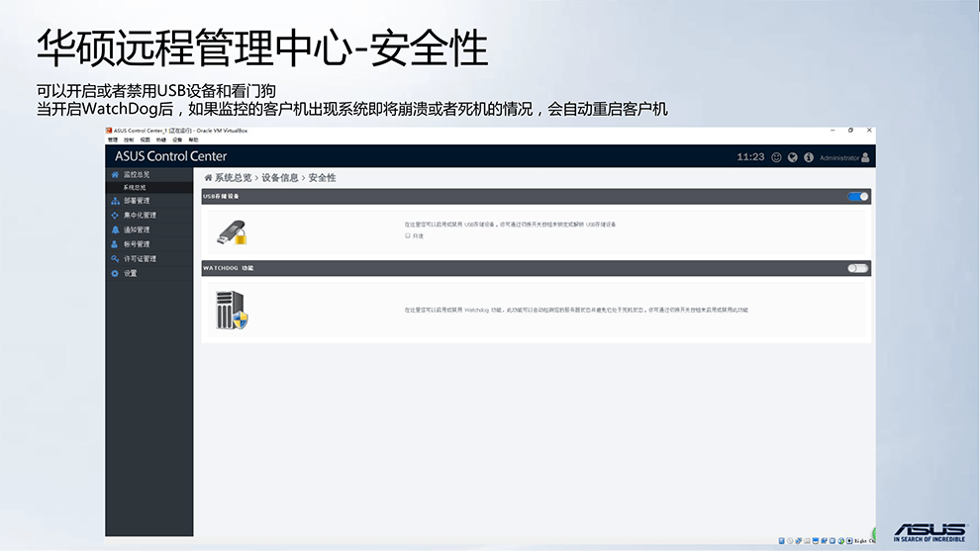
Task: Click the USB drive with padlock image
Action: click(232, 232)
